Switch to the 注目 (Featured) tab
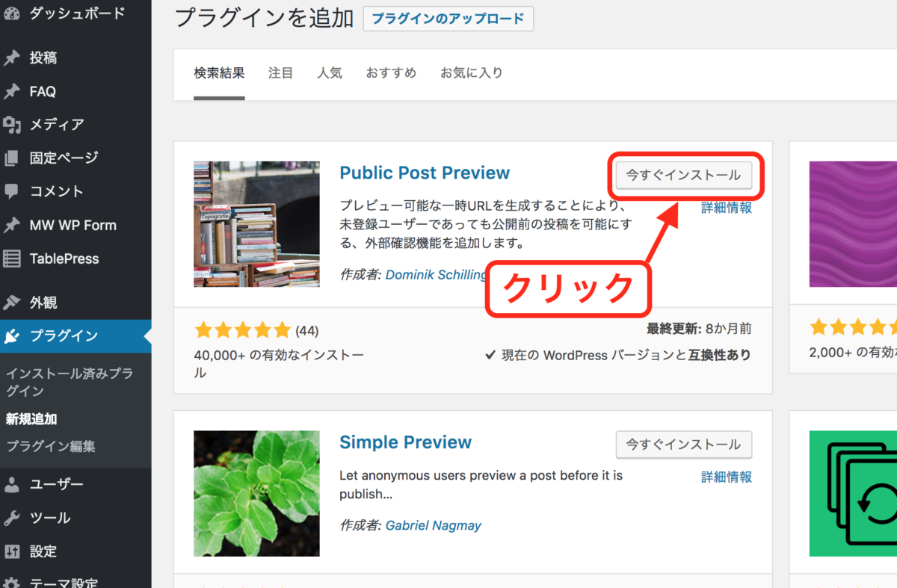 pos(280,72)
